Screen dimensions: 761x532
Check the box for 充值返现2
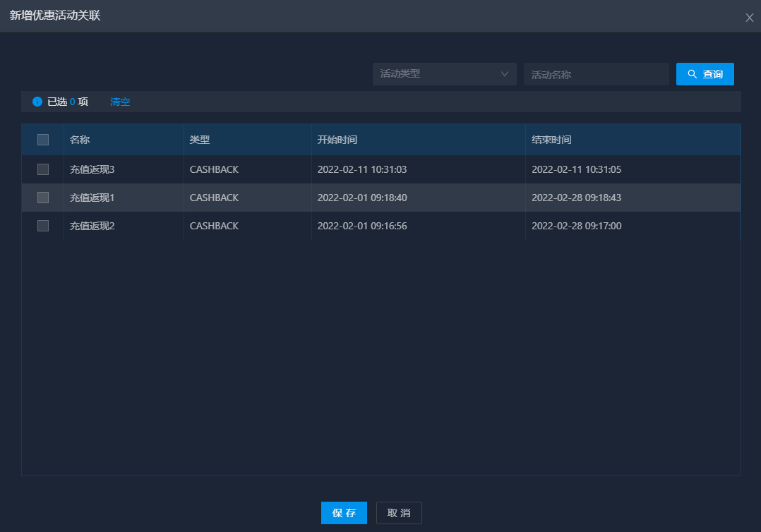pos(43,226)
